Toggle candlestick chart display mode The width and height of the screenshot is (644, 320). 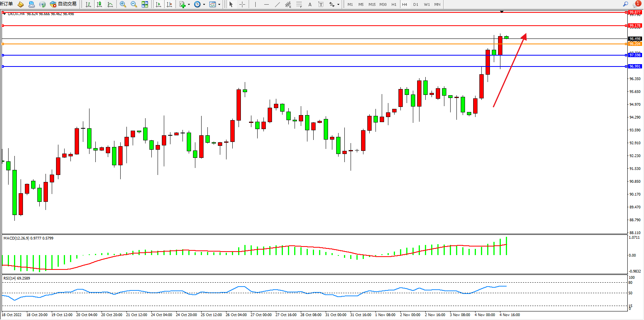click(x=99, y=4)
